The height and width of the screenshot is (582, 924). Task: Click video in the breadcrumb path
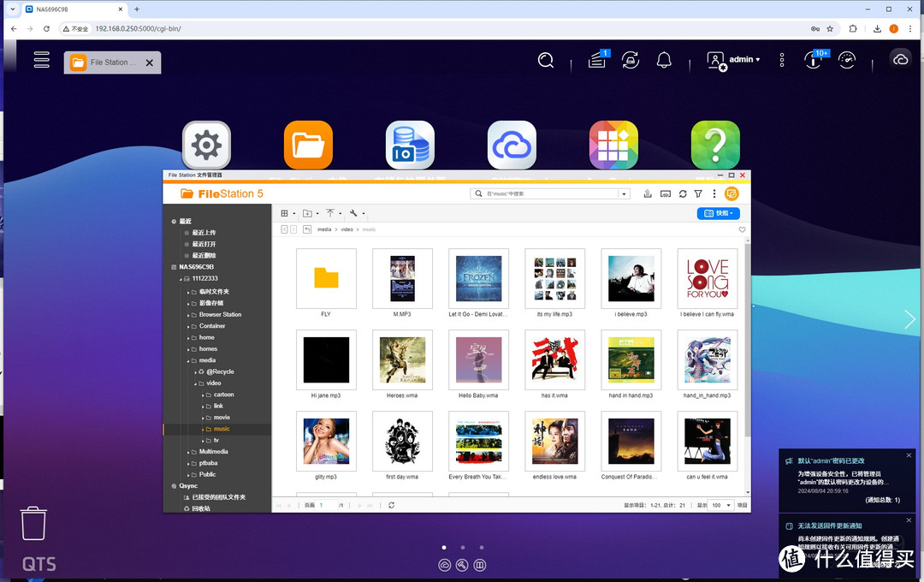coord(346,229)
